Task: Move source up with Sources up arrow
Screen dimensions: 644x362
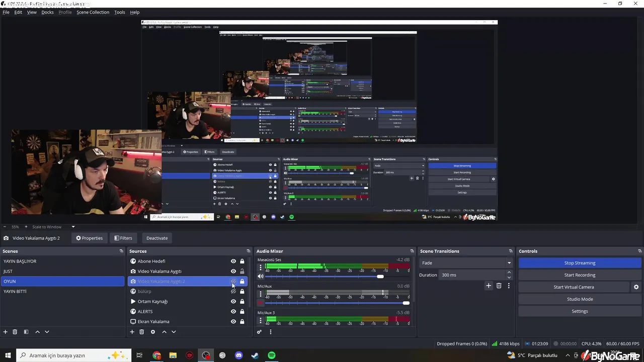Action: (164, 332)
